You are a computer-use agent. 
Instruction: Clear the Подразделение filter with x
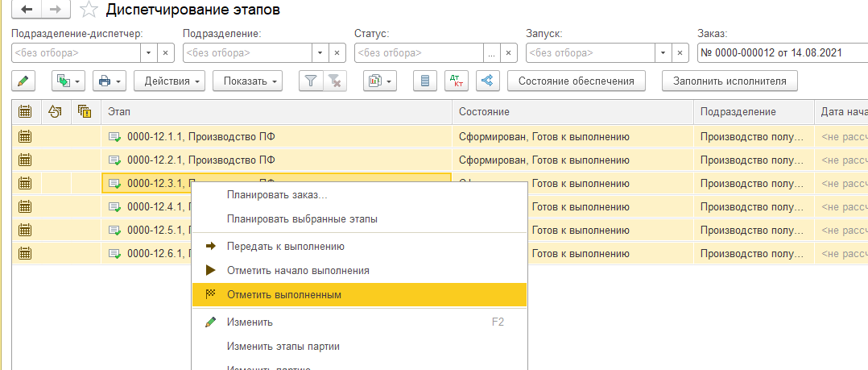(337, 53)
